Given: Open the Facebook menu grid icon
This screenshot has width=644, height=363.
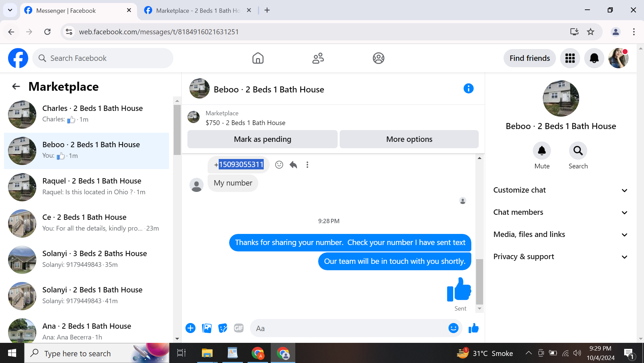Looking at the screenshot, I should pos(570,58).
